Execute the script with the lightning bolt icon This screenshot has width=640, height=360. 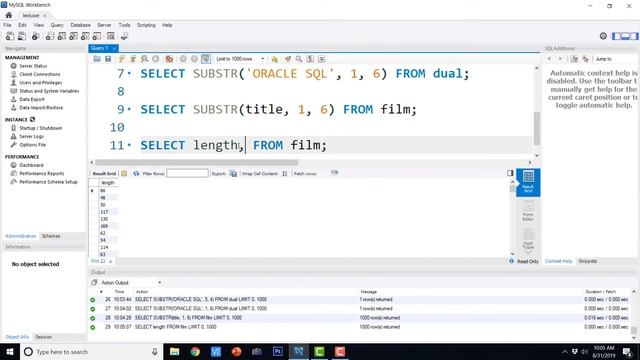click(x=122, y=59)
